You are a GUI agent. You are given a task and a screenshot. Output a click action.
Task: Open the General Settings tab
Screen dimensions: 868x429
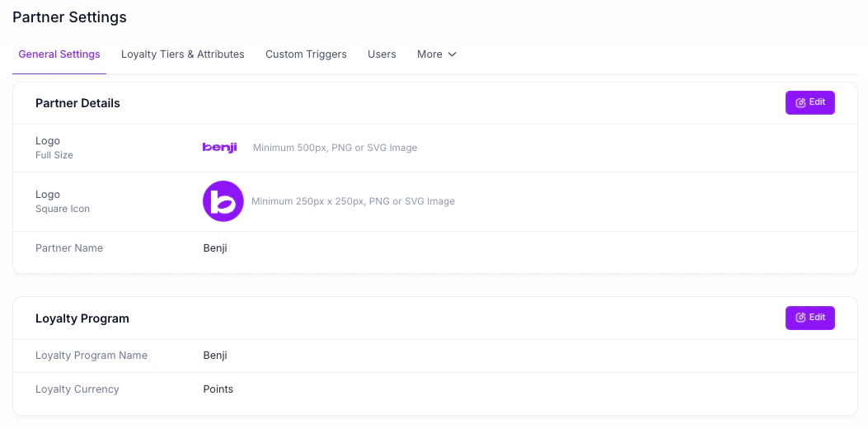point(59,54)
